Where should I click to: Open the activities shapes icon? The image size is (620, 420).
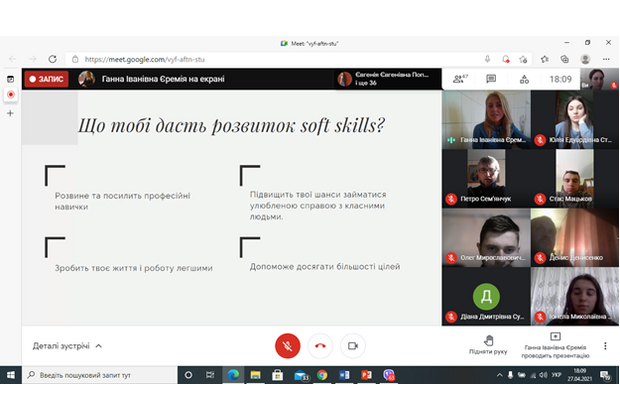click(524, 79)
